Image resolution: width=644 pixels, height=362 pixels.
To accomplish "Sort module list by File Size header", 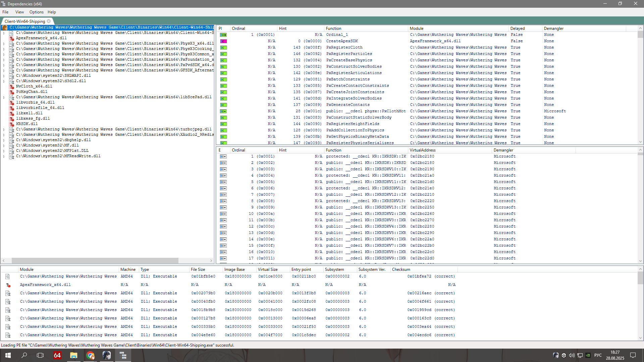I will tap(198, 269).
